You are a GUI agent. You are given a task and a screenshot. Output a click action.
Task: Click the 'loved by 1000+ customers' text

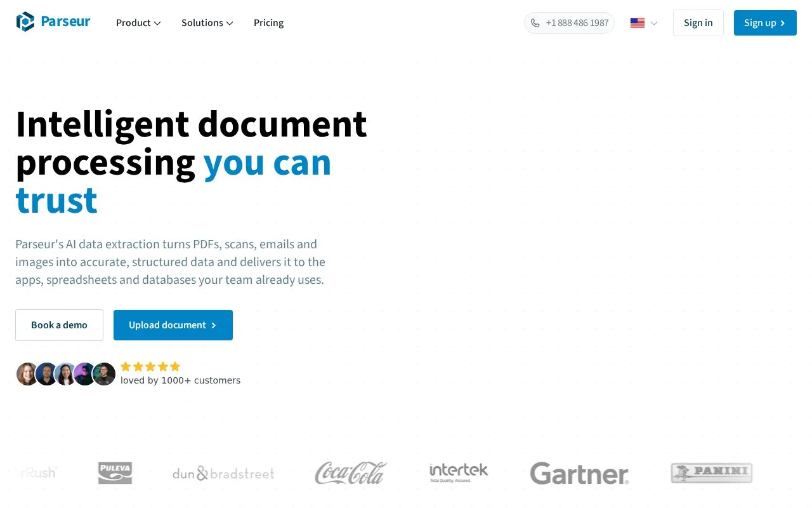[x=180, y=380]
